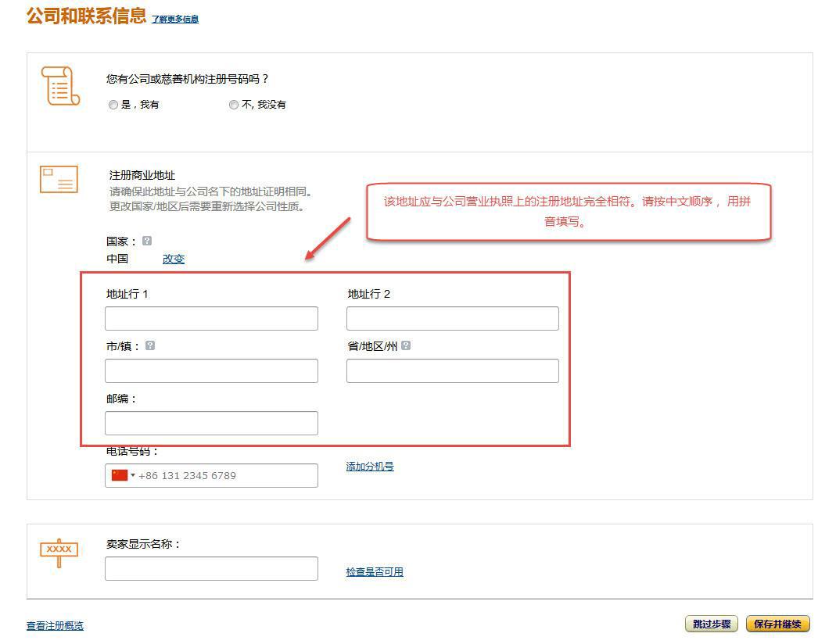The image size is (818, 644).
Task: Click 添加分机号 next to phone number
Action: [368, 466]
